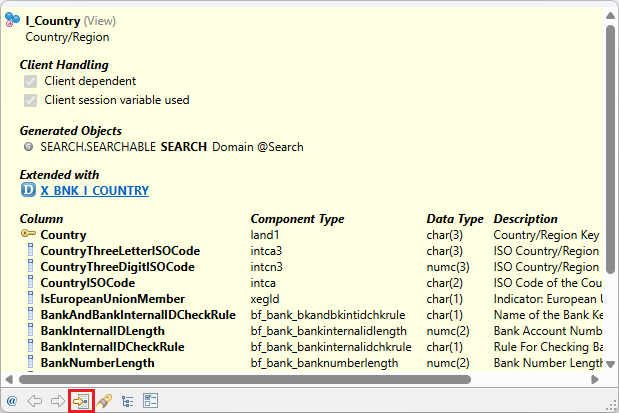Go forward with the right arrow toolbar button

tap(58, 401)
